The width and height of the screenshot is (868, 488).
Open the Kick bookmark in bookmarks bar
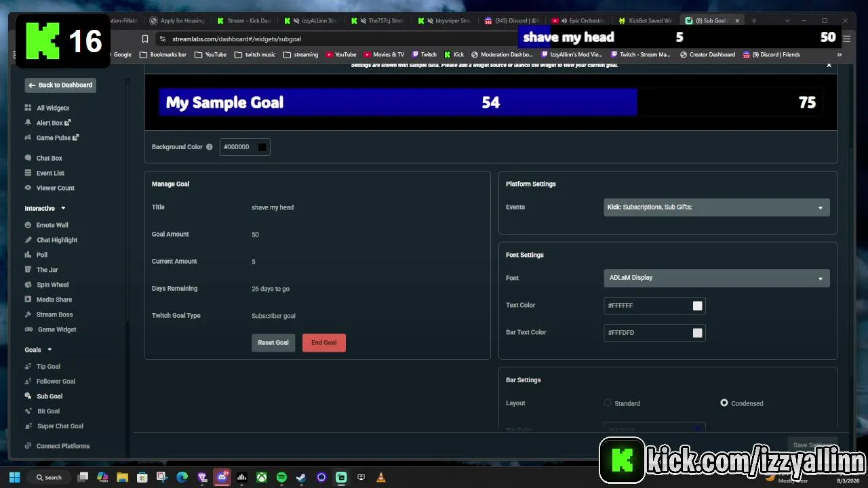454,55
